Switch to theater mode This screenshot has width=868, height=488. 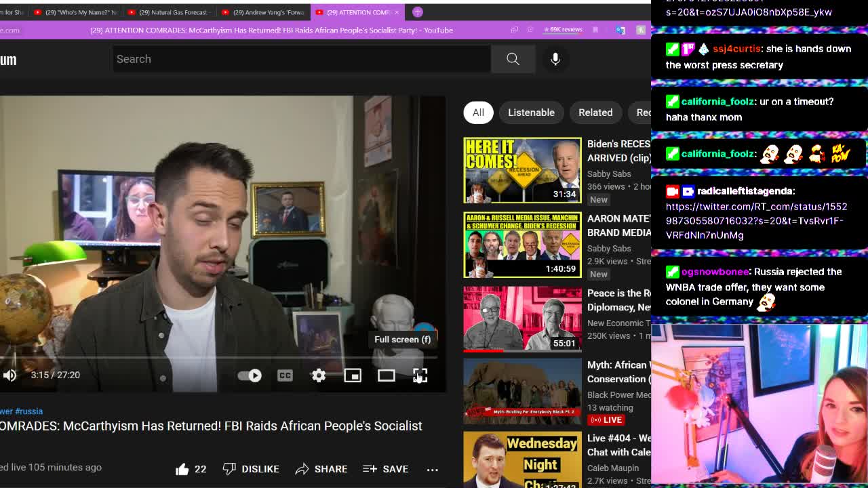[x=387, y=375]
